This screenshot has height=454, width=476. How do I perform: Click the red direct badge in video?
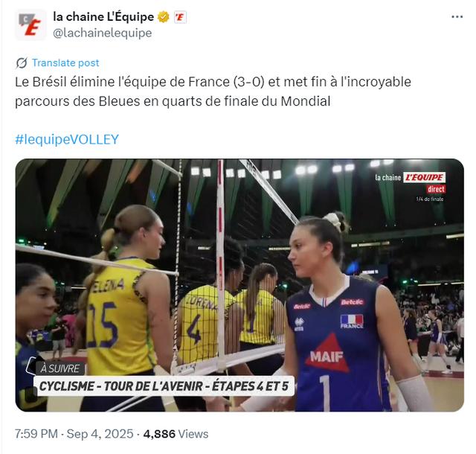(436, 189)
